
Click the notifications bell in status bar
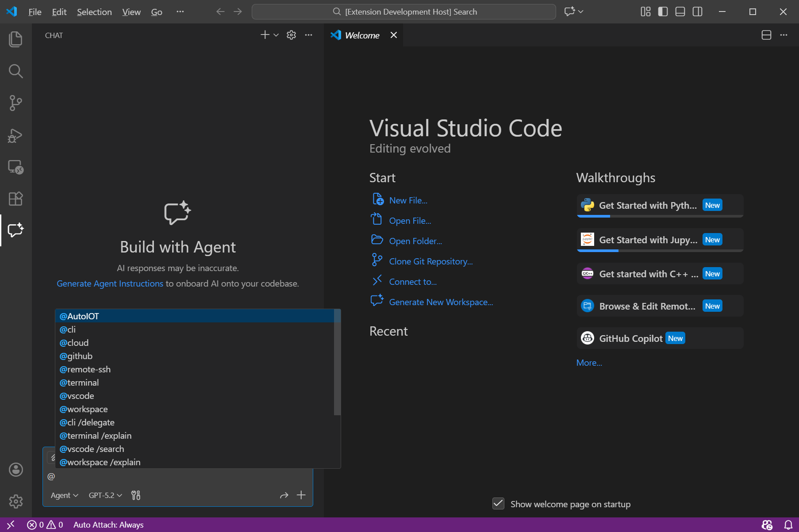788,525
